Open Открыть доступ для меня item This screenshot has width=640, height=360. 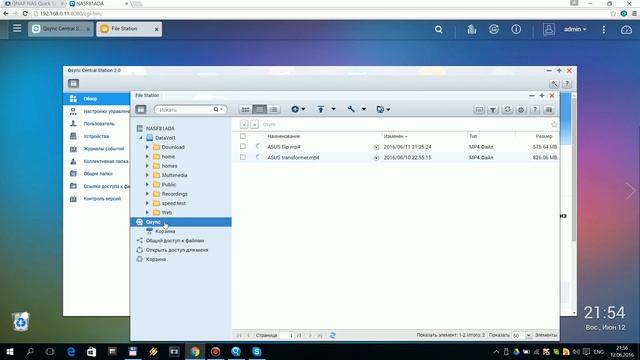[x=177, y=250]
